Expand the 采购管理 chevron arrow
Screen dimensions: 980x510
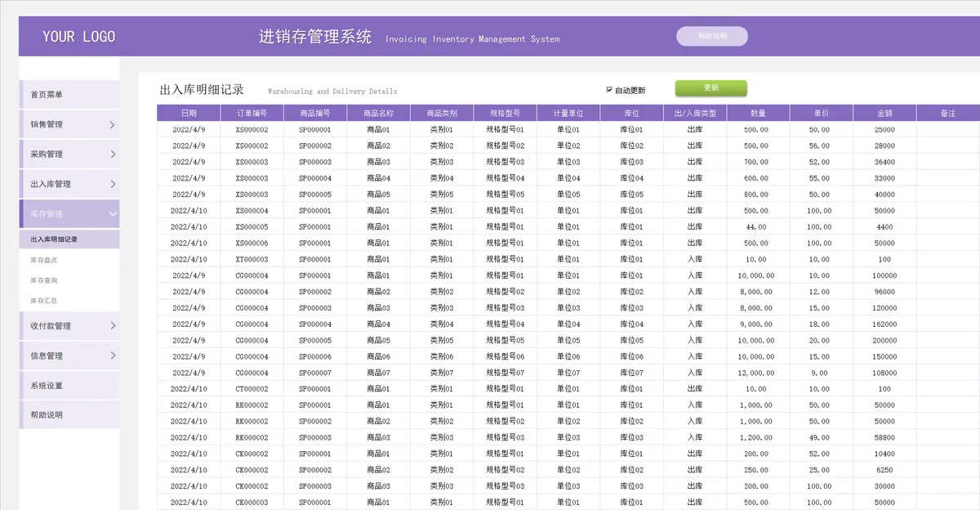pyautogui.click(x=112, y=154)
